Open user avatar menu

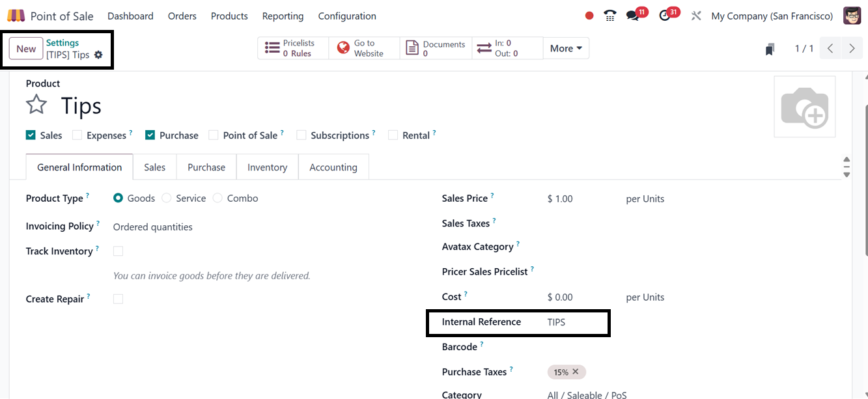pos(852,16)
